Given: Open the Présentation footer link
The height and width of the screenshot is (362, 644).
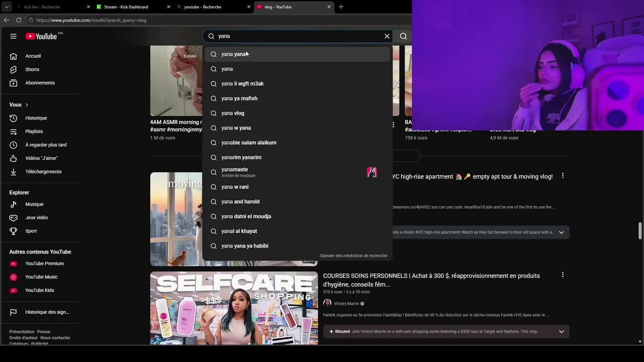Looking at the screenshot, I should coord(22,332).
